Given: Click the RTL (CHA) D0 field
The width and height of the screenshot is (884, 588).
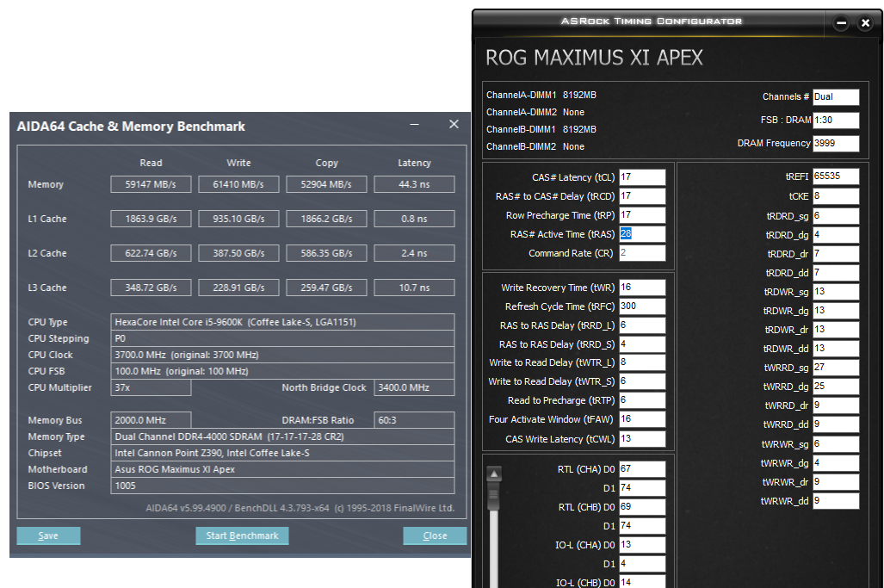Looking at the screenshot, I should click(642, 469).
